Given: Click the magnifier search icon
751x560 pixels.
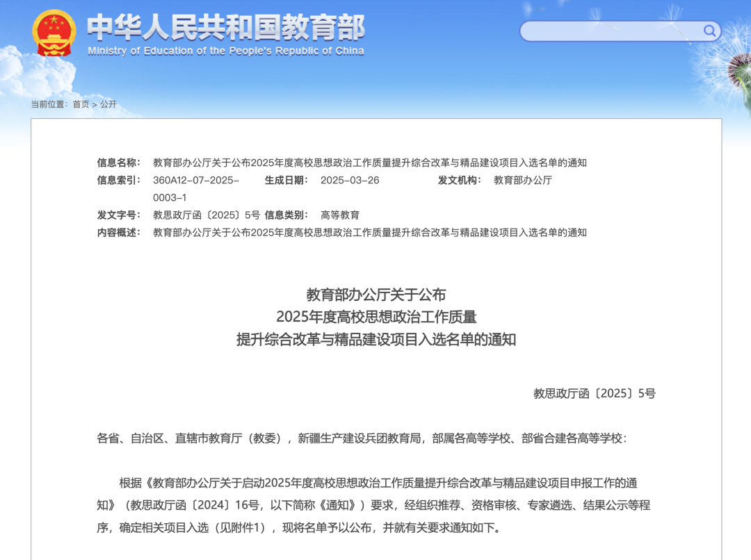Looking at the screenshot, I should (x=709, y=31).
